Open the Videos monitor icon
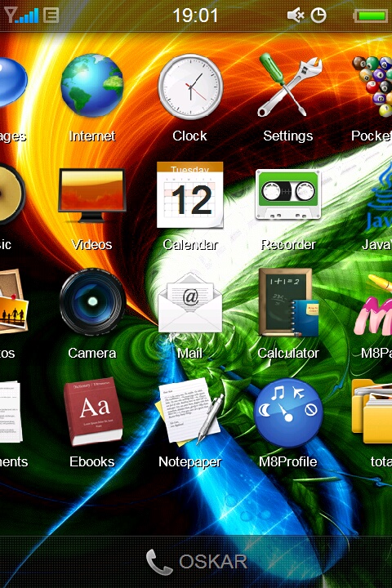 point(92,195)
